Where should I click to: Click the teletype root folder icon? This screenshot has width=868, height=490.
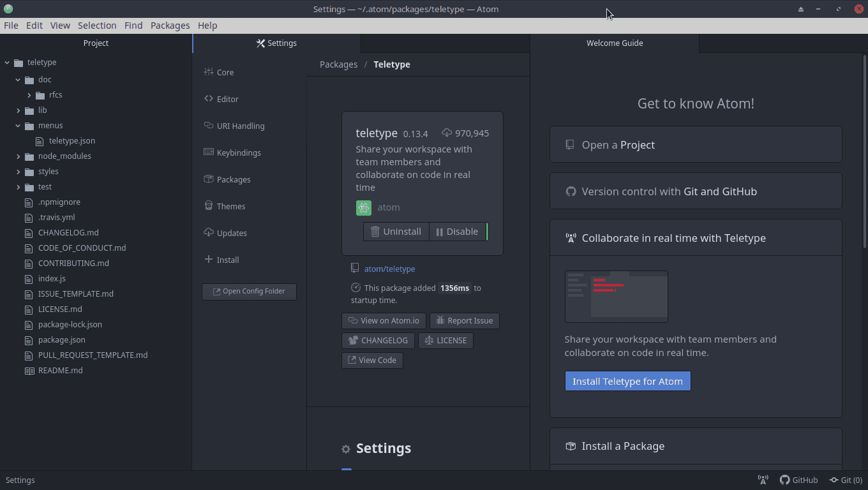[19, 63]
